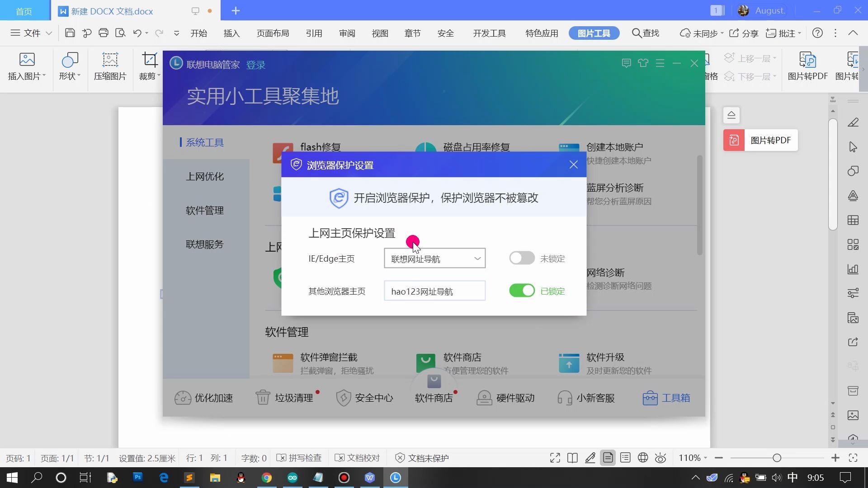
Task: Click 查找 search button in WPS
Action: tap(645, 33)
